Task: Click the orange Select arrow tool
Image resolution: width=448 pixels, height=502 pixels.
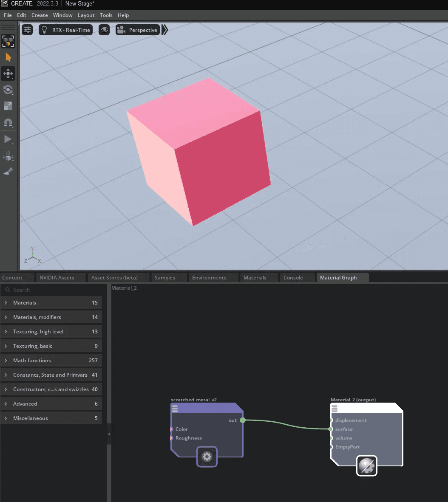Action: [8, 57]
